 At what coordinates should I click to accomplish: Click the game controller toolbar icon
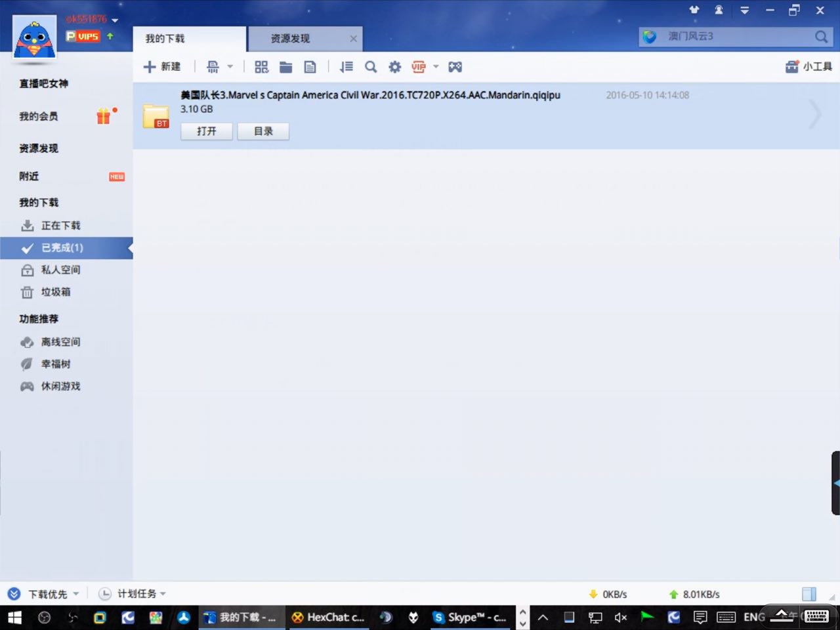point(455,67)
